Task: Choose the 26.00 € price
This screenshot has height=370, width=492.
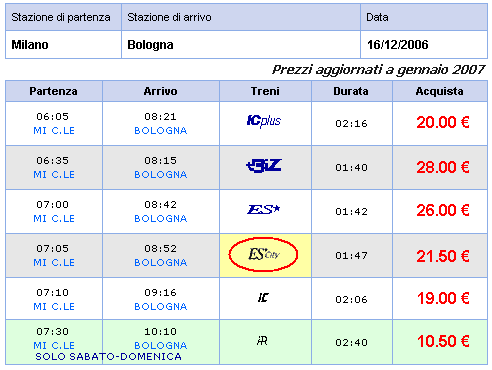Action: click(443, 210)
